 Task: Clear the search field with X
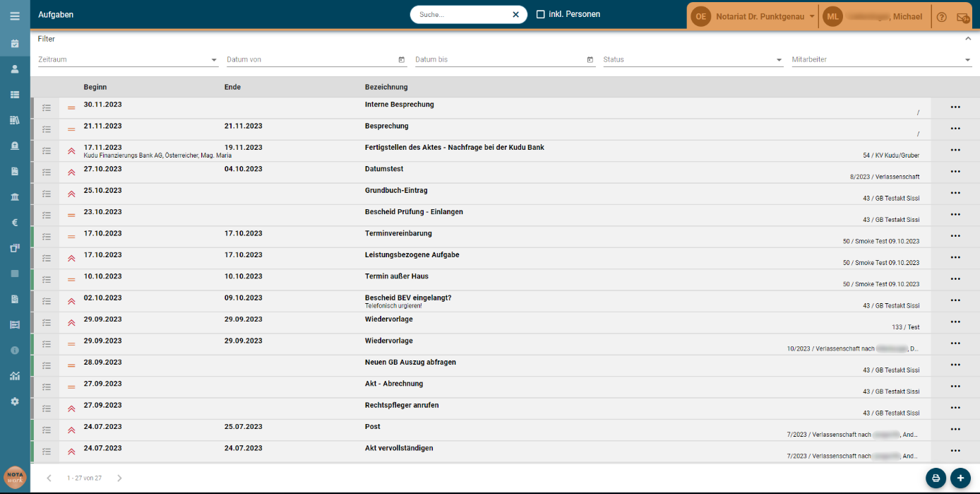pos(515,14)
